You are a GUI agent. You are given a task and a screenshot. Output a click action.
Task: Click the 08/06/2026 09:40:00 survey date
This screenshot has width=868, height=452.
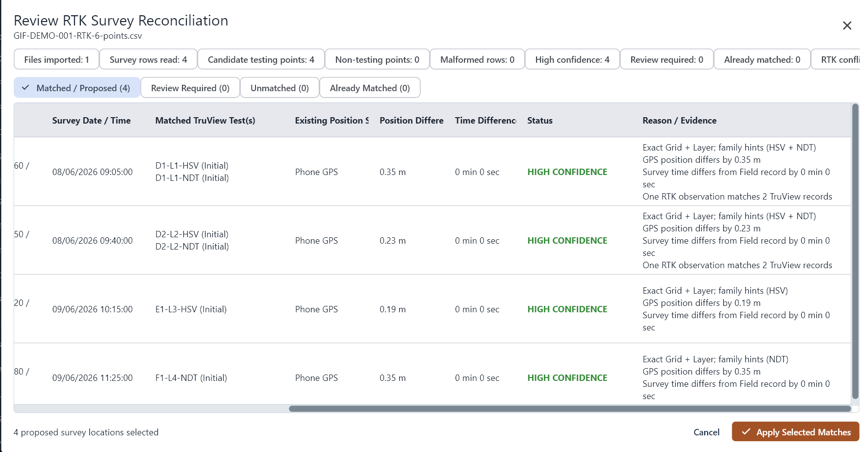point(92,240)
